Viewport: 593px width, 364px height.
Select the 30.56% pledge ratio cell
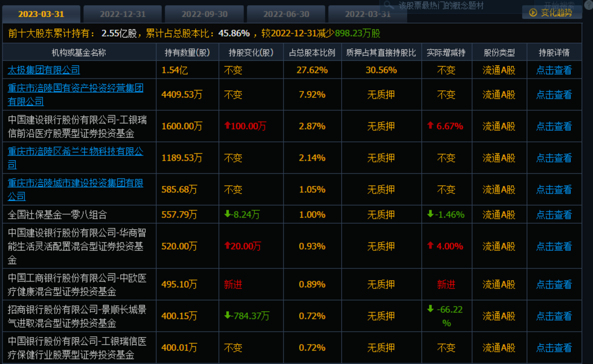[381, 70]
